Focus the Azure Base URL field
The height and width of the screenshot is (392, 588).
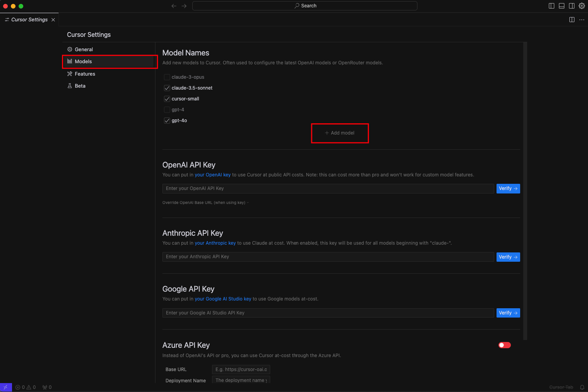(x=241, y=370)
